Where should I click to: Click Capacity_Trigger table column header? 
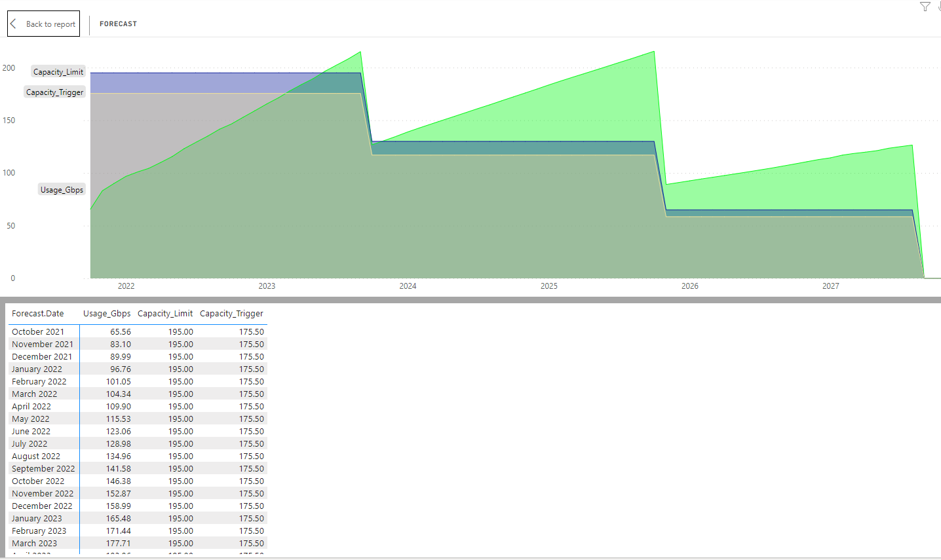[231, 314]
